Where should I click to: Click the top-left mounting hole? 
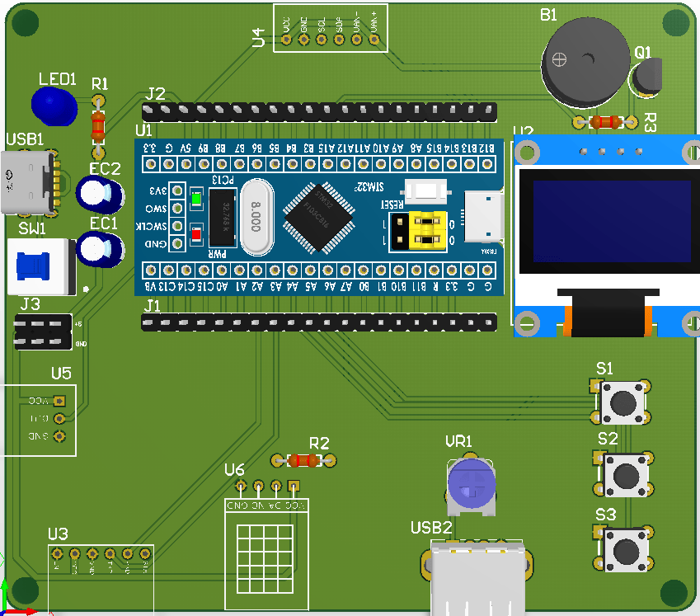pyautogui.click(x=26, y=22)
